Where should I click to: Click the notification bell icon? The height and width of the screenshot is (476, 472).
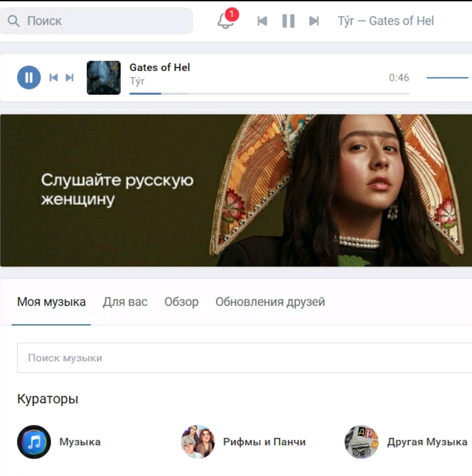pyautogui.click(x=226, y=21)
